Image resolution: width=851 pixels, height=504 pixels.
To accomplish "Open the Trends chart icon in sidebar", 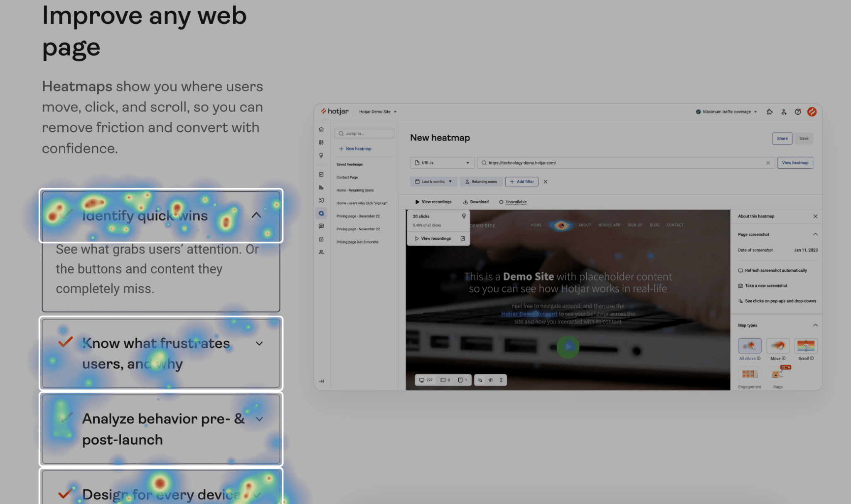I will coord(321,175).
